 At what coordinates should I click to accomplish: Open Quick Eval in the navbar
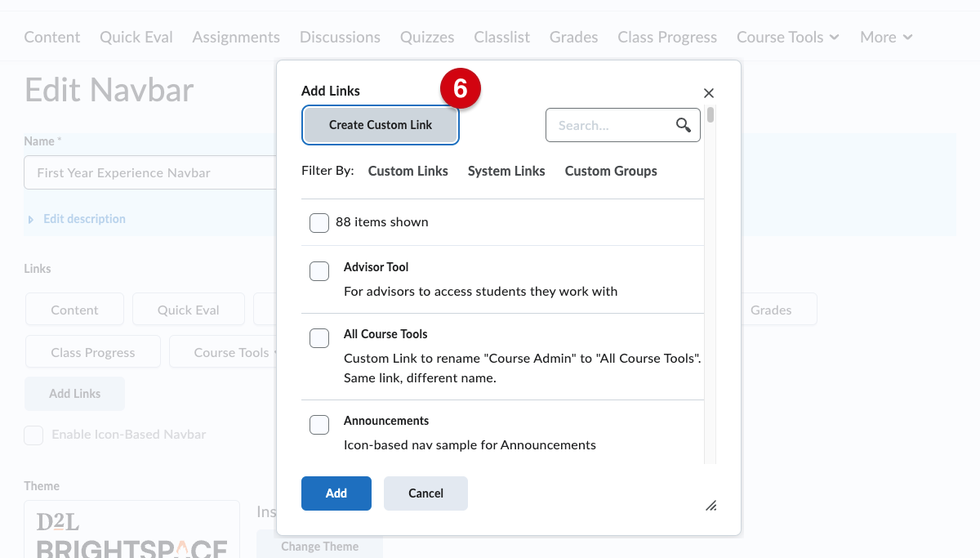pos(136,37)
